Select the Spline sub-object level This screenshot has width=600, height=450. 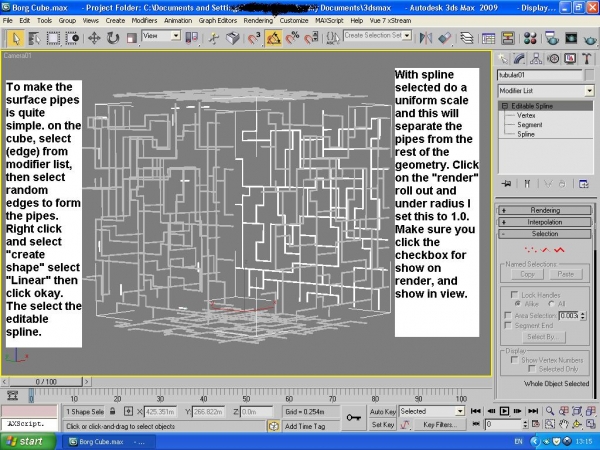click(526, 134)
